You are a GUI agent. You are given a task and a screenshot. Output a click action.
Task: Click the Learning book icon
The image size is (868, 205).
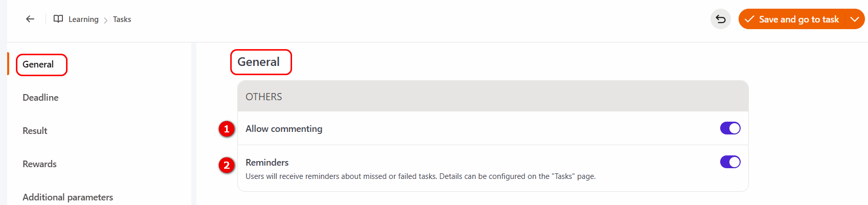(x=58, y=19)
